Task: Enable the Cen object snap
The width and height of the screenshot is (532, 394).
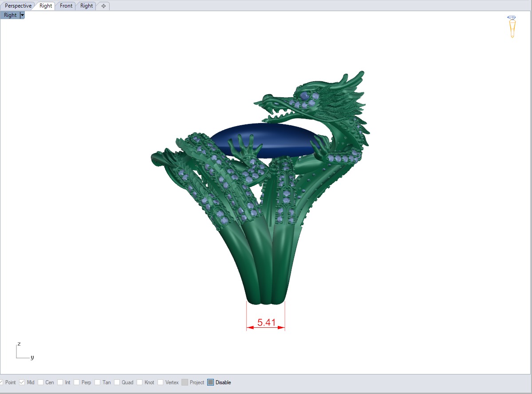Action: 41,382
